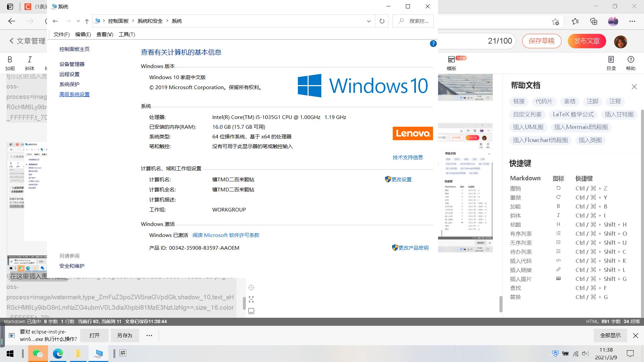Open the 模板 template icon
The image size is (644, 362).
(x=451, y=60)
